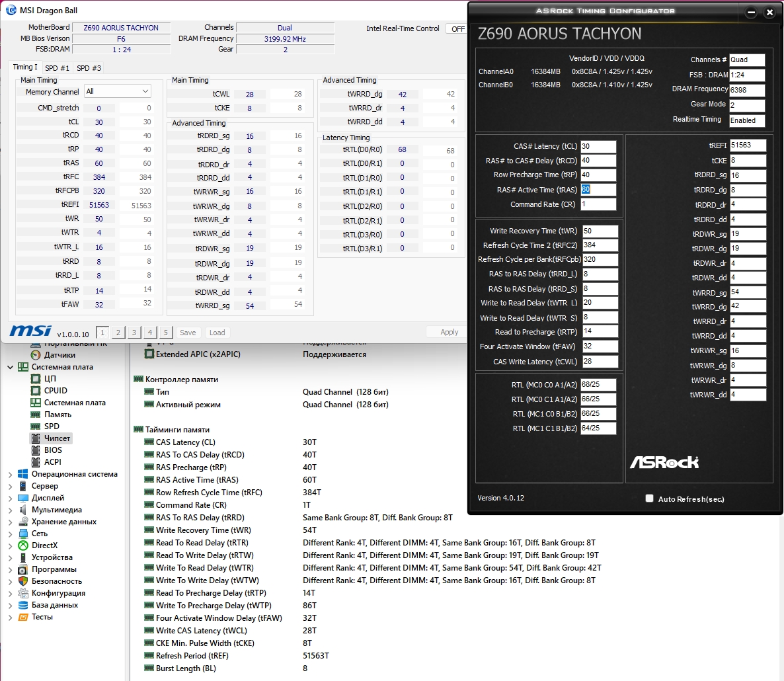Select the Безопасность tree item

pos(56,581)
